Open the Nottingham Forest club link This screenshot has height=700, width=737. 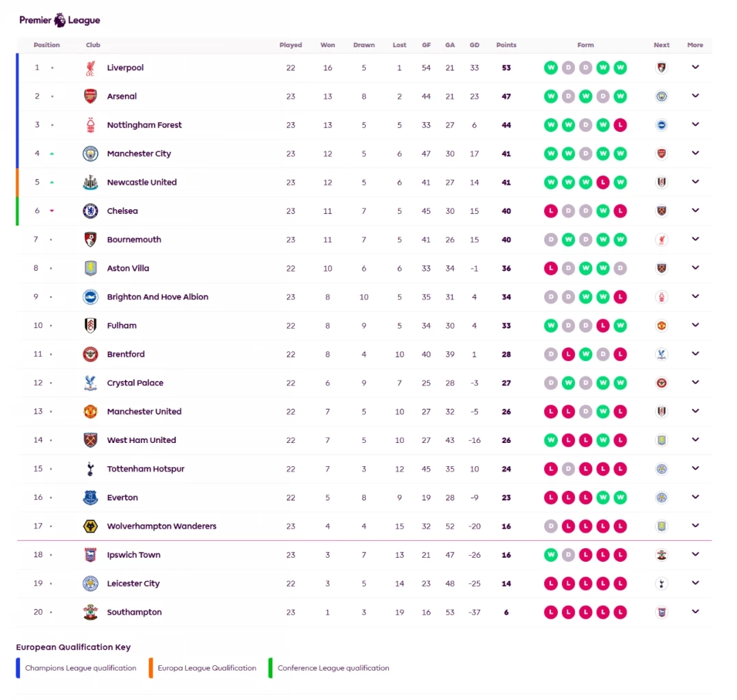click(144, 125)
